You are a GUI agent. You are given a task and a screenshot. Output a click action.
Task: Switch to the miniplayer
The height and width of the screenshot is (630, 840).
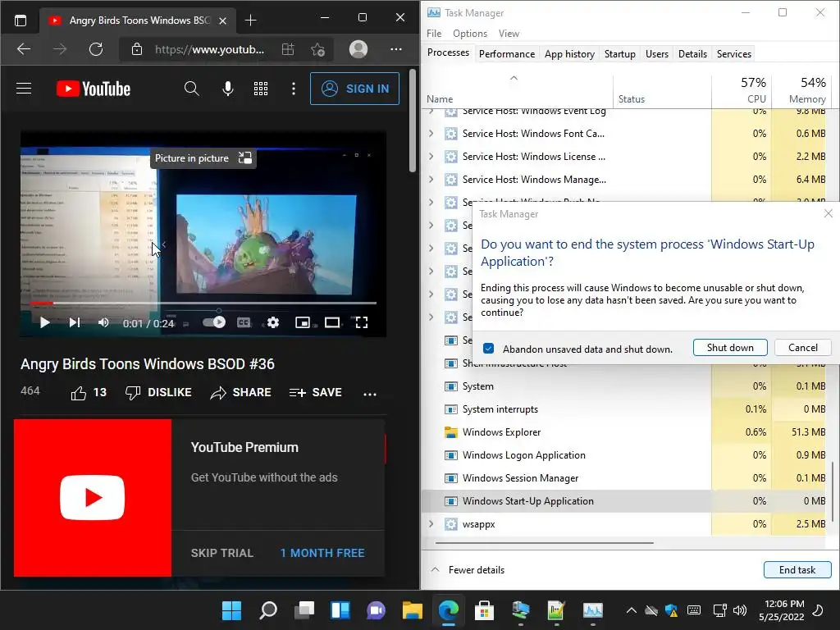coord(303,322)
